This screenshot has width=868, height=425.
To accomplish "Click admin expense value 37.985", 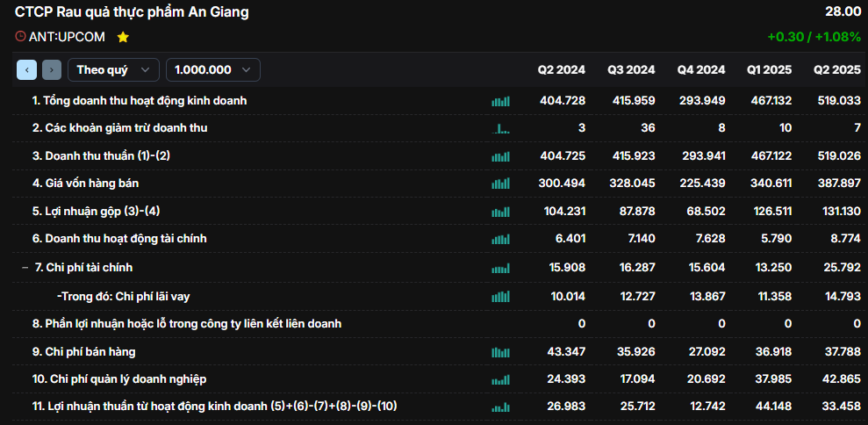I will tap(773, 379).
